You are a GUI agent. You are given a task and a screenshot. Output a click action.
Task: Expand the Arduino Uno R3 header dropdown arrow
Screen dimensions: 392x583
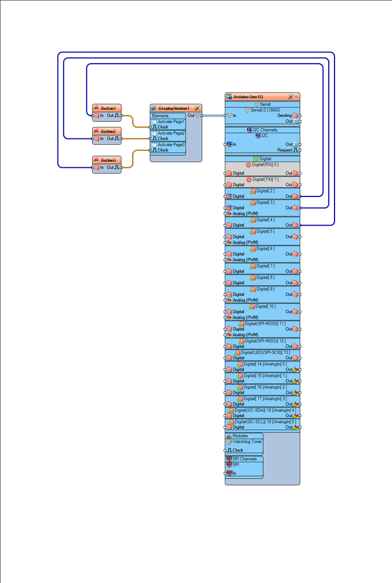(x=296, y=97)
